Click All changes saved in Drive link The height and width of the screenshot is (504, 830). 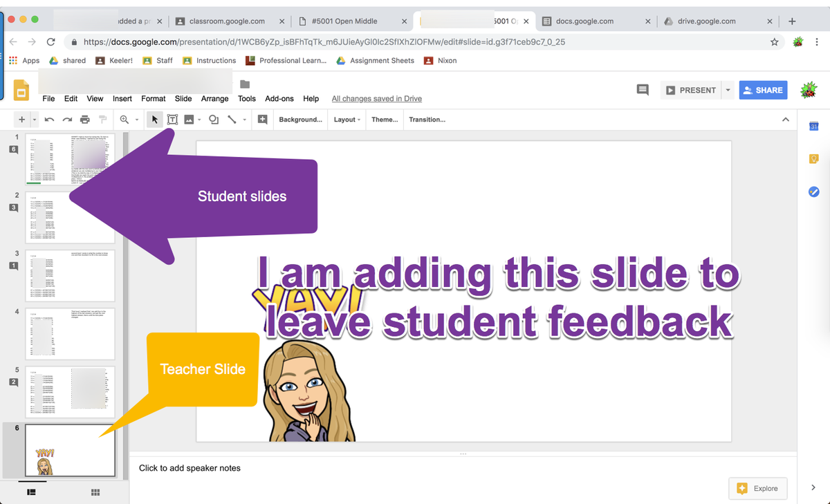pyautogui.click(x=377, y=99)
